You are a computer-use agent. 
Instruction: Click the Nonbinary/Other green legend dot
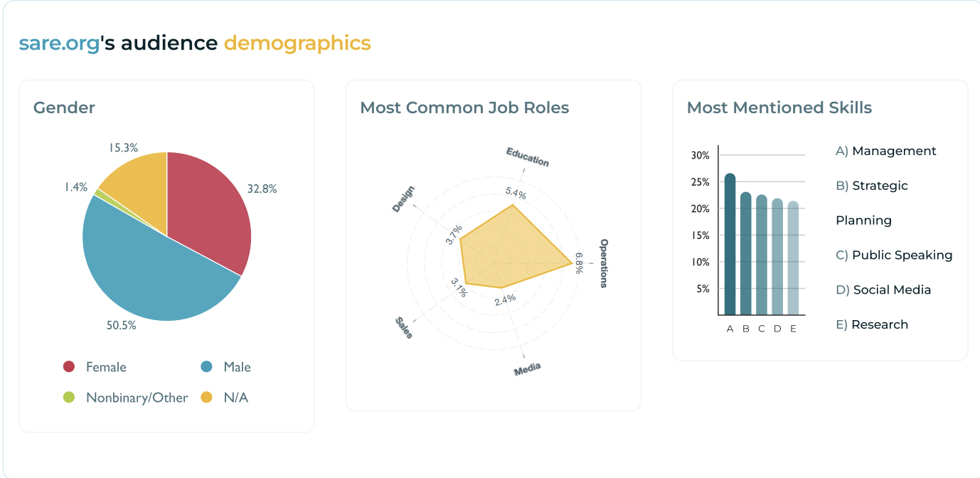coord(69,398)
